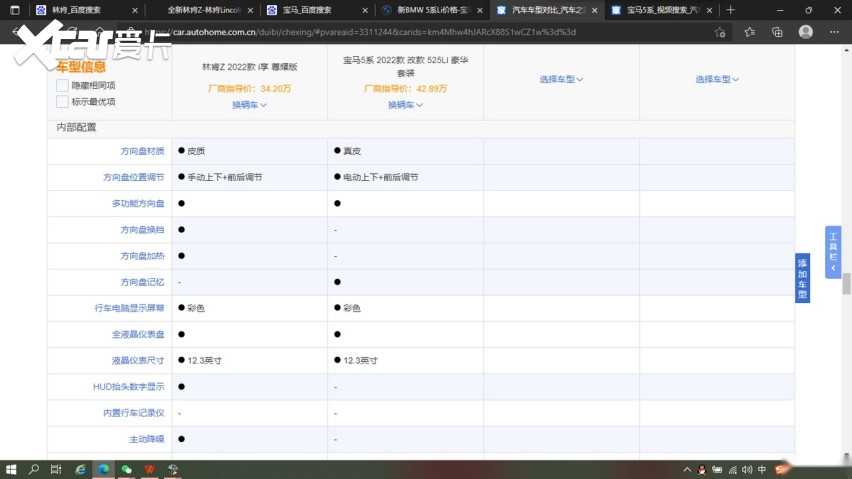
Task: Open 内置行车记录仪 parameter link
Action: point(134,413)
